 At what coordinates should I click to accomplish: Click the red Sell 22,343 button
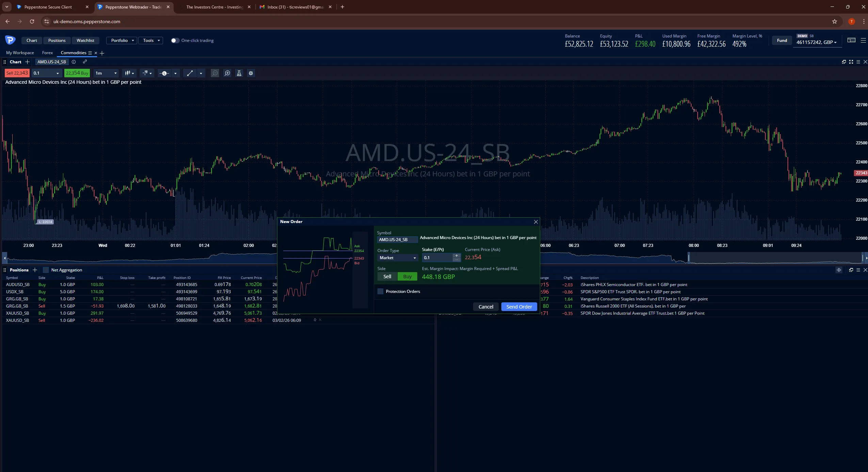click(17, 73)
